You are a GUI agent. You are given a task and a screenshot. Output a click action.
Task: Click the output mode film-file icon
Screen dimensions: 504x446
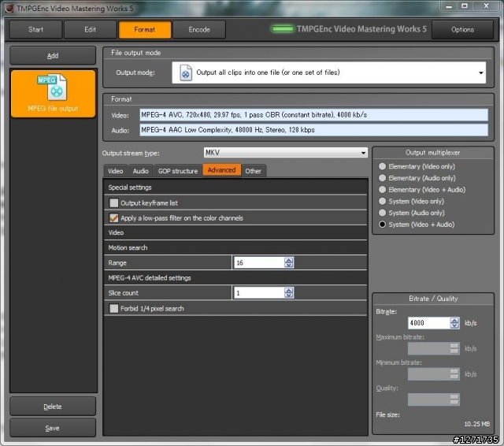186,72
